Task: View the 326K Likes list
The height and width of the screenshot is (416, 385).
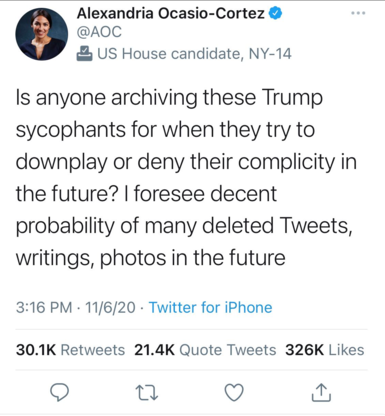Action: pos(325,350)
